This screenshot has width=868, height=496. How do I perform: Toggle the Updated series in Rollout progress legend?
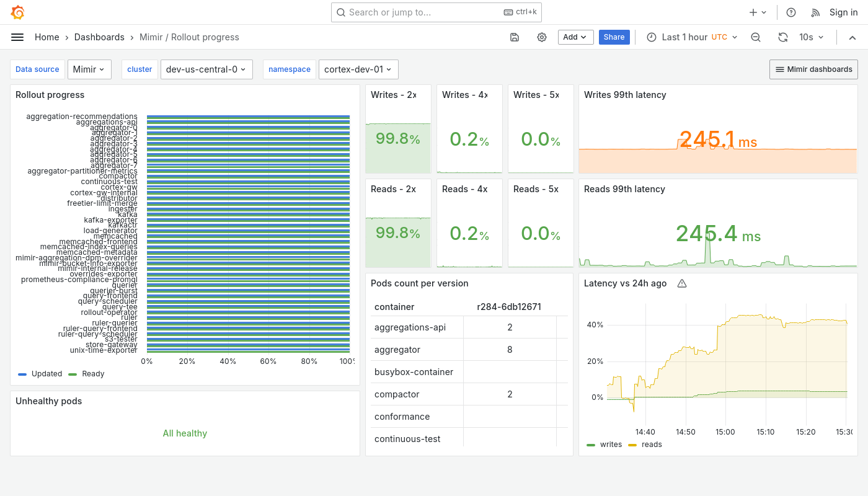pos(46,374)
